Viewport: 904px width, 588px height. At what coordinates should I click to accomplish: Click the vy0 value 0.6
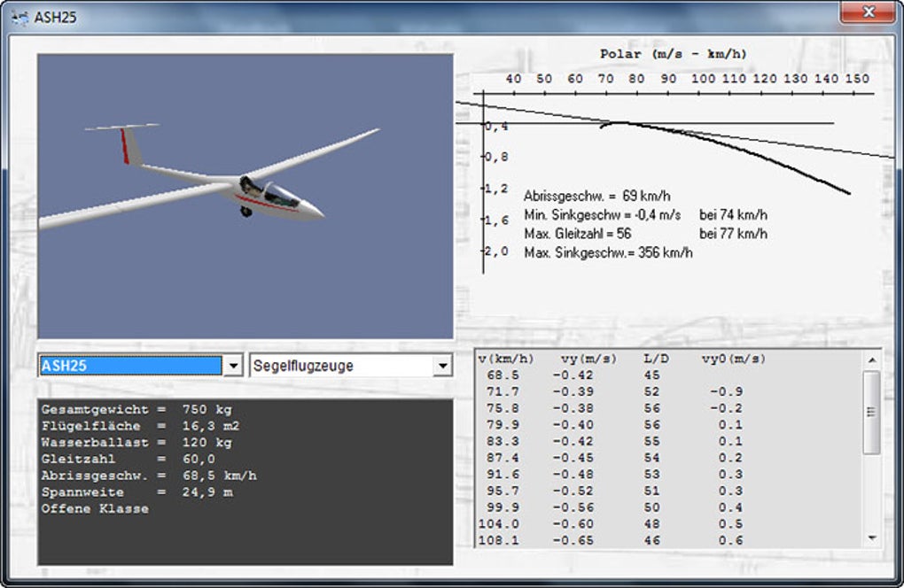[730, 541]
